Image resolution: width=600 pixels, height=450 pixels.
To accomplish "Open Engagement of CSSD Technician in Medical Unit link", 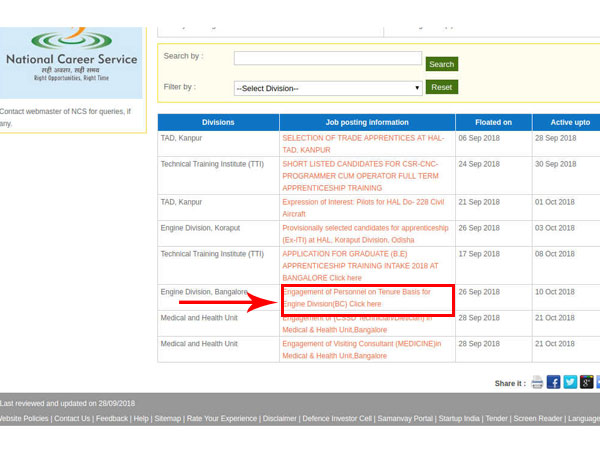I will point(357,324).
